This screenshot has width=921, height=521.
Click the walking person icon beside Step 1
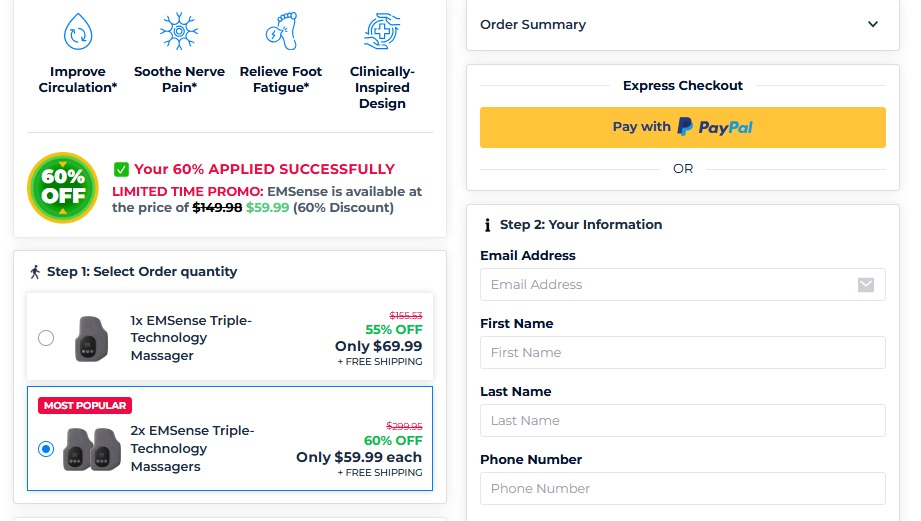35,272
